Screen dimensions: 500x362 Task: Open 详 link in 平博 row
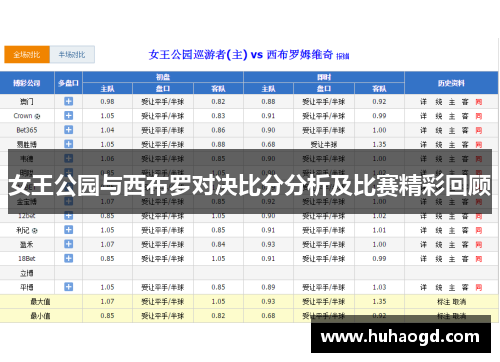click(423, 287)
